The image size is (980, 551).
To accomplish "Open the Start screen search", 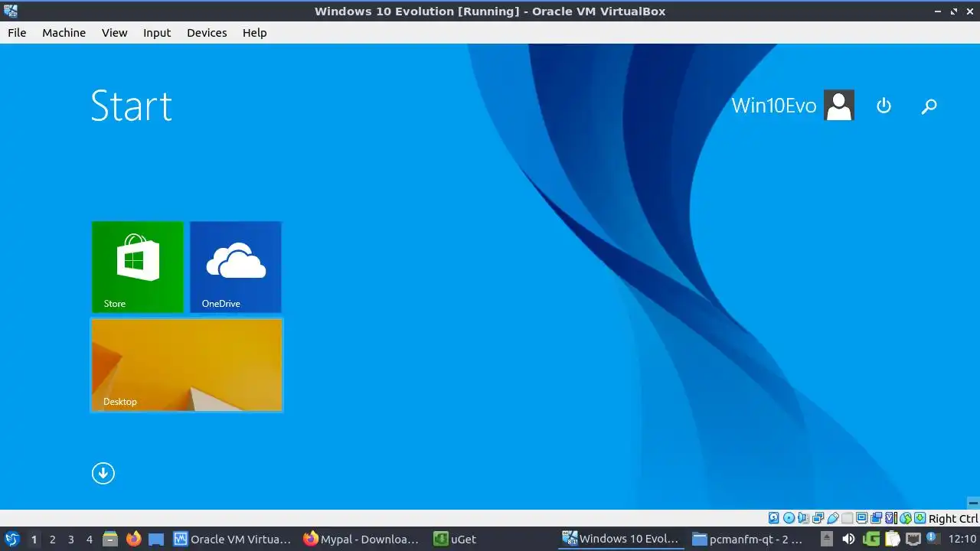I will tap(929, 106).
